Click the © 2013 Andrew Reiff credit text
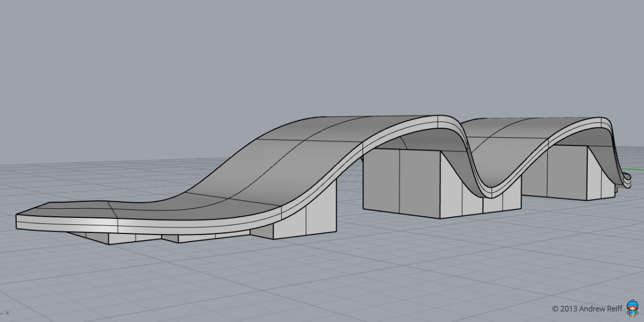The width and height of the screenshot is (644, 322). pos(588,309)
